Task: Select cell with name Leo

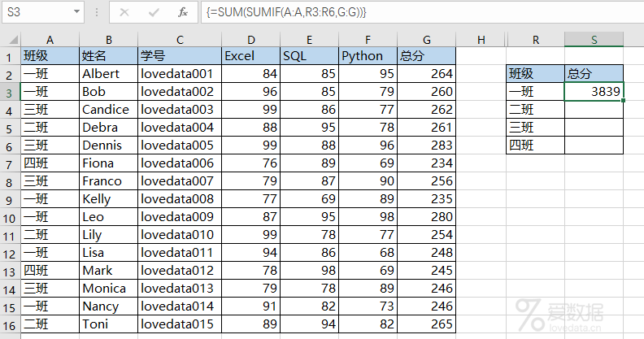Action: (108, 217)
